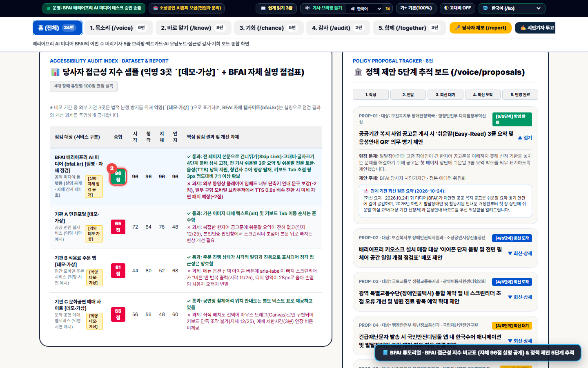Screen dimensions: 588x368
Task: Open the BFAI 튜토리얼 banner at the bottom
Action: (x=478, y=352)
